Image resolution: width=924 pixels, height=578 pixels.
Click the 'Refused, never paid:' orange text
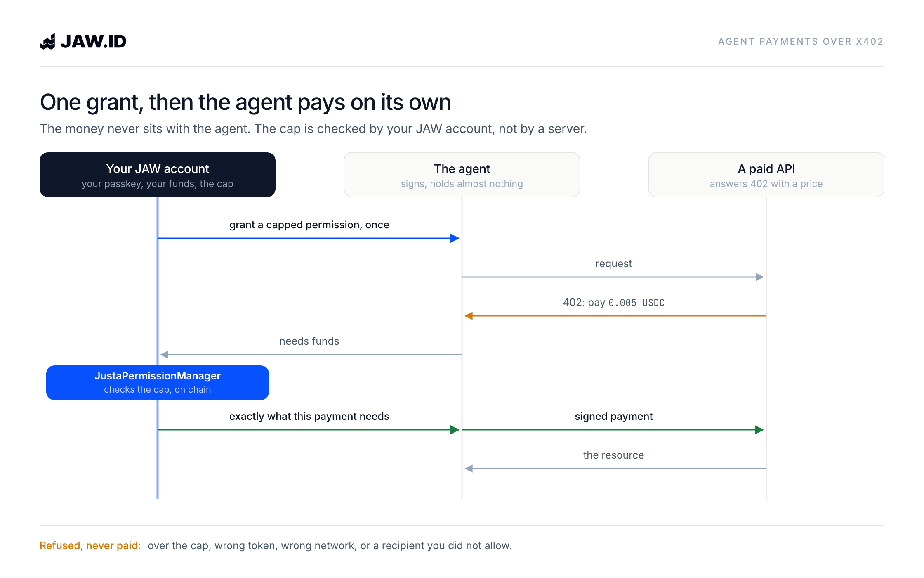click(90, 545)
